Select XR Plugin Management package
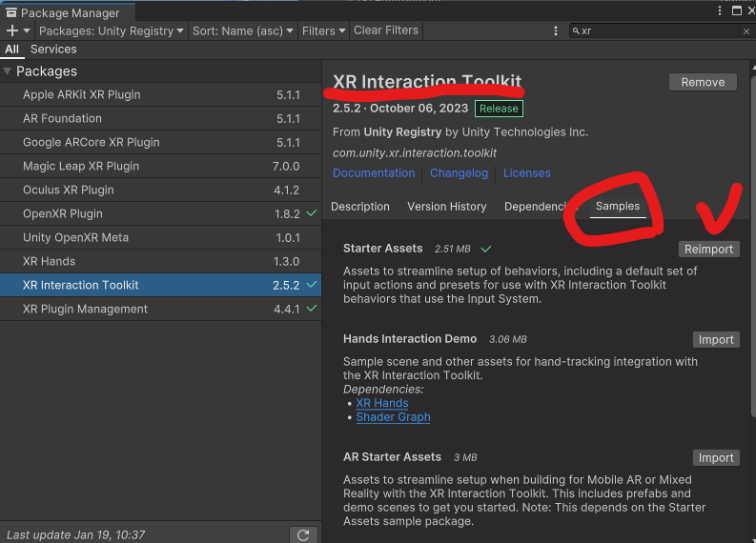Viewport: 756px width, 543px height. tap(160, 309)
